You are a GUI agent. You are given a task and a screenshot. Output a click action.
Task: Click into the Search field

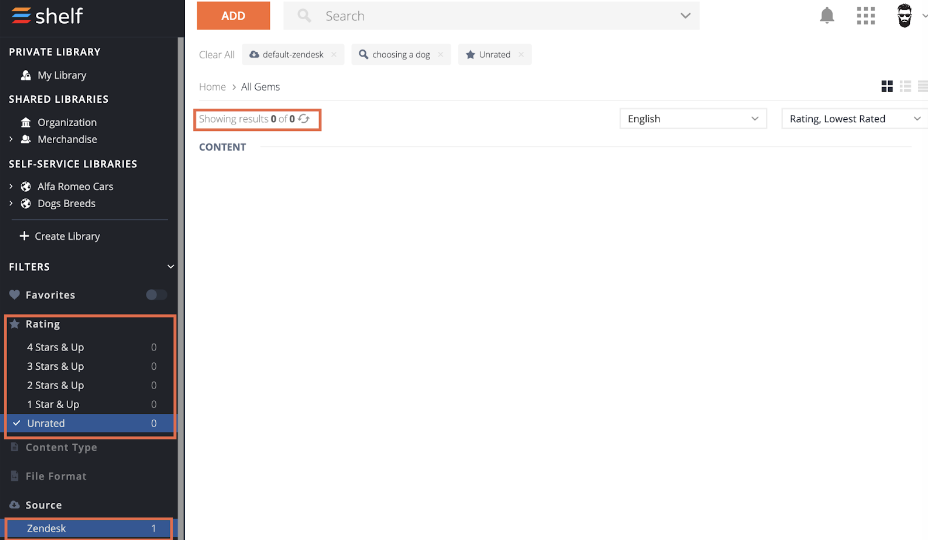(491, 15)
